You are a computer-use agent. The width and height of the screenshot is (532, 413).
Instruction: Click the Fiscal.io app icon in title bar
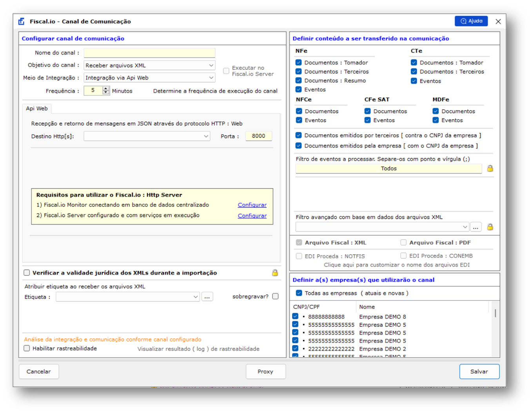tap(21, 21)
